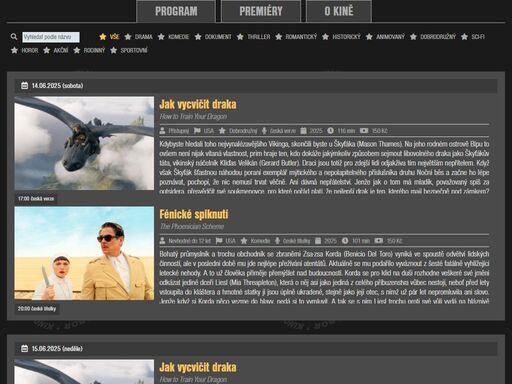Click the star icon beside HOROR
The image size is (512, 384).
14,50
